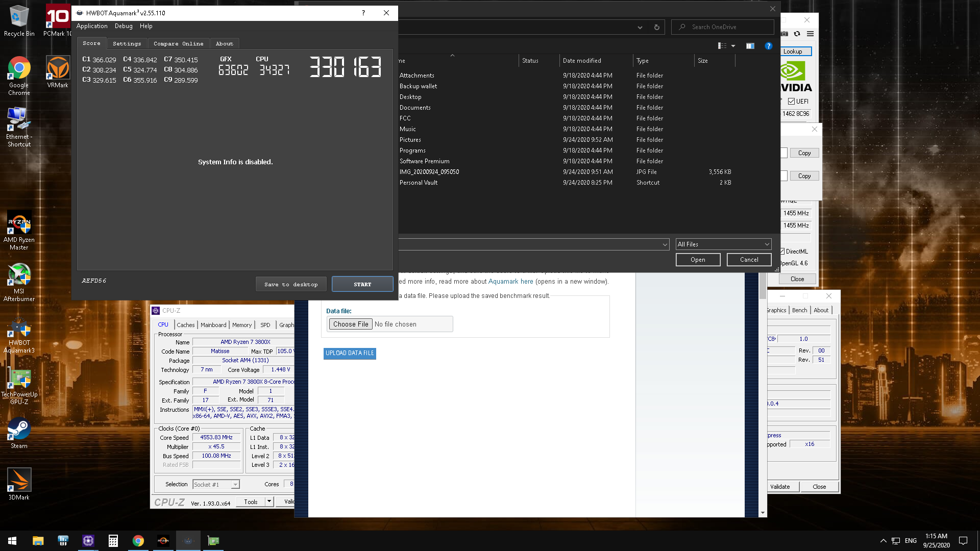The height and width of the screenshot is (551, 980).
Task: Click Aquamark title bar question mark help
Action: coord(363,13)
